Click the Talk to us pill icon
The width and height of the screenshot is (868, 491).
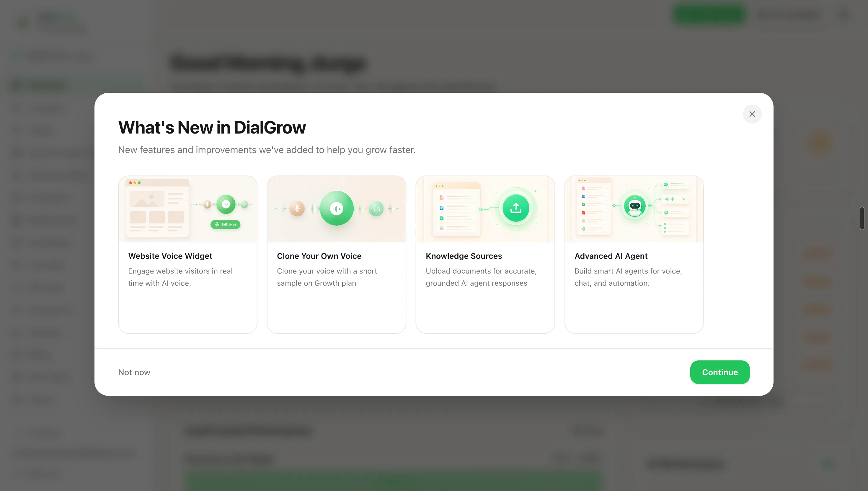[226, 224]
